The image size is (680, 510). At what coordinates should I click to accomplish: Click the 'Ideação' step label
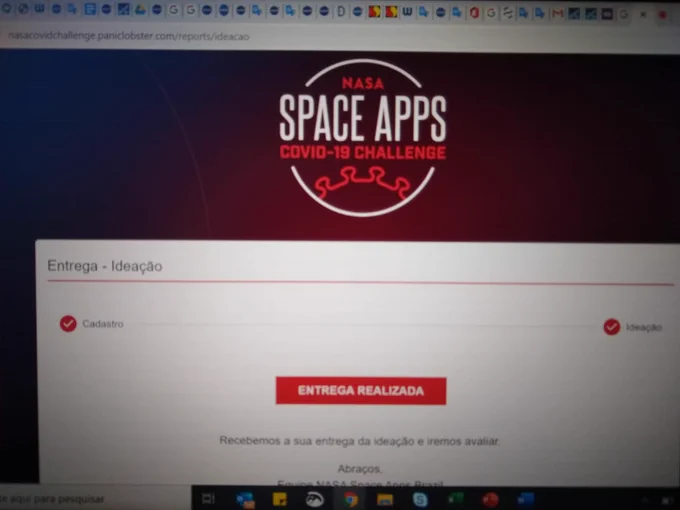click(644, 327)
